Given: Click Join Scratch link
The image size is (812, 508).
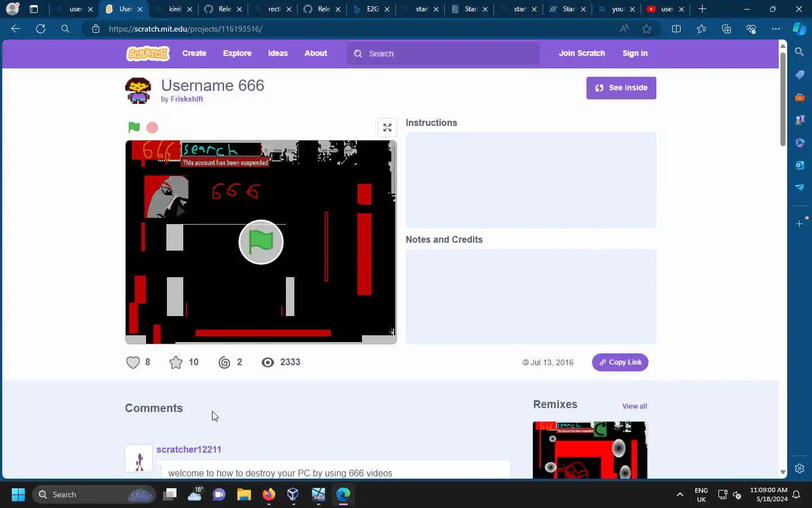Looking at the screenshot, I should [581, 54].
